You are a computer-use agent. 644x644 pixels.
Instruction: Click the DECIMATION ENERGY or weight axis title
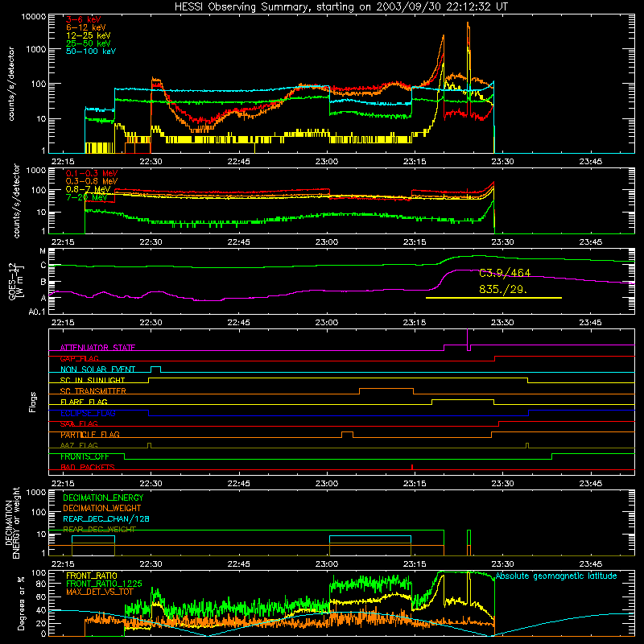[x=13, y=522]
